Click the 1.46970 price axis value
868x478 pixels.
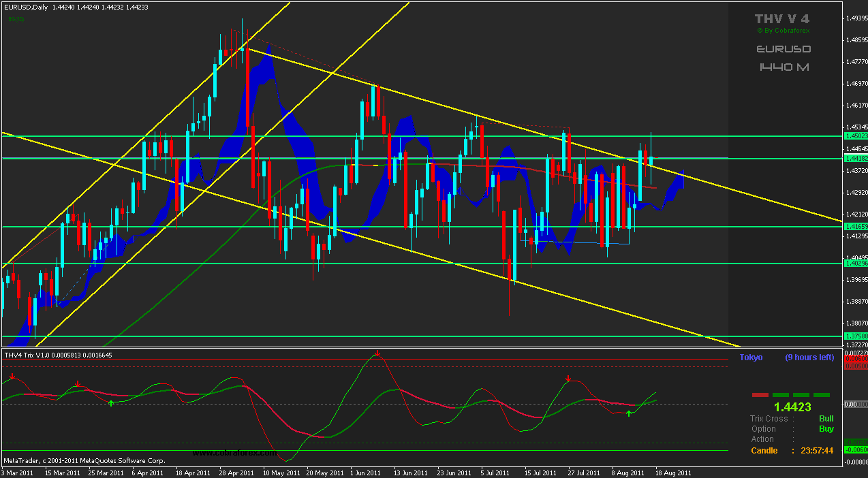[856, 84]
